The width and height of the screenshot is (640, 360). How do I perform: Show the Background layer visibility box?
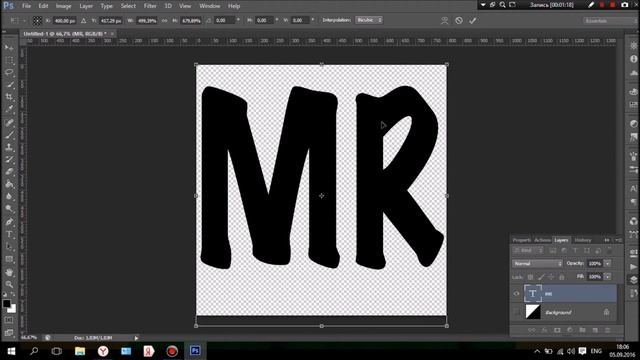(516, 312)
